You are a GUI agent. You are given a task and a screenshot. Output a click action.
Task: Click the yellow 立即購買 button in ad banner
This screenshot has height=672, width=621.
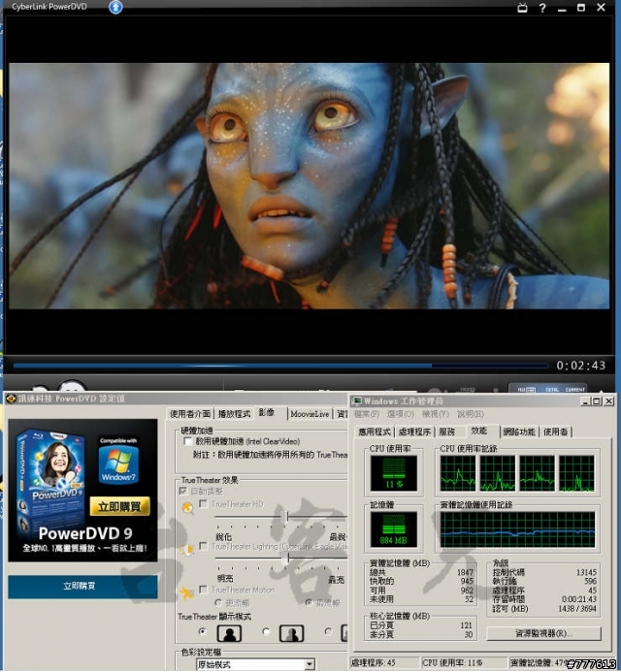pyautogui.click(x=119, y=506)
